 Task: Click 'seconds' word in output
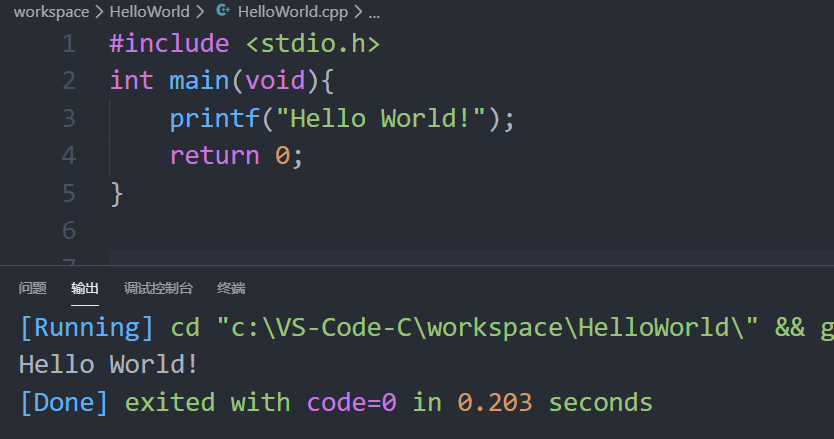601,403
